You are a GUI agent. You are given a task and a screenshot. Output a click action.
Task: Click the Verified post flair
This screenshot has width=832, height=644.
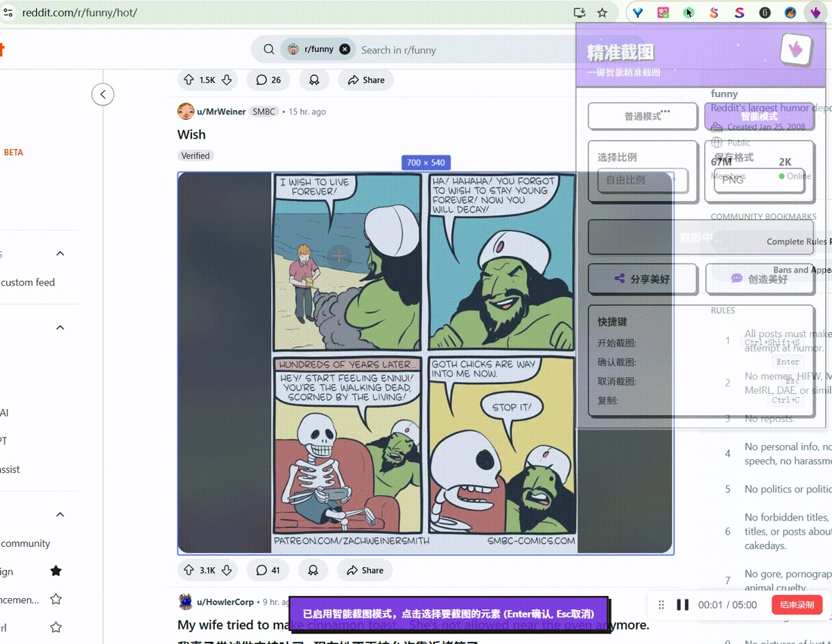(196, 155)
